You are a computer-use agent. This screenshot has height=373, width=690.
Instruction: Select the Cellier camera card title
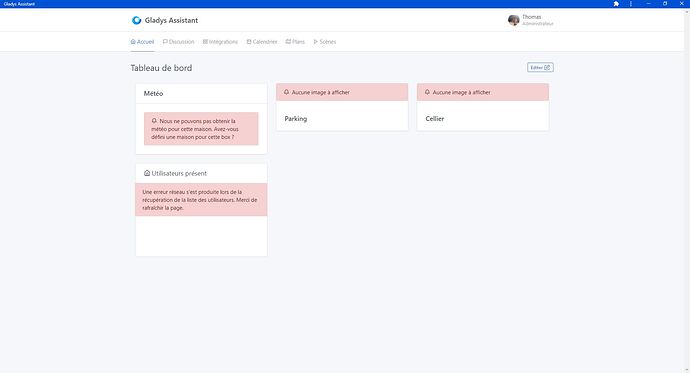435,119
